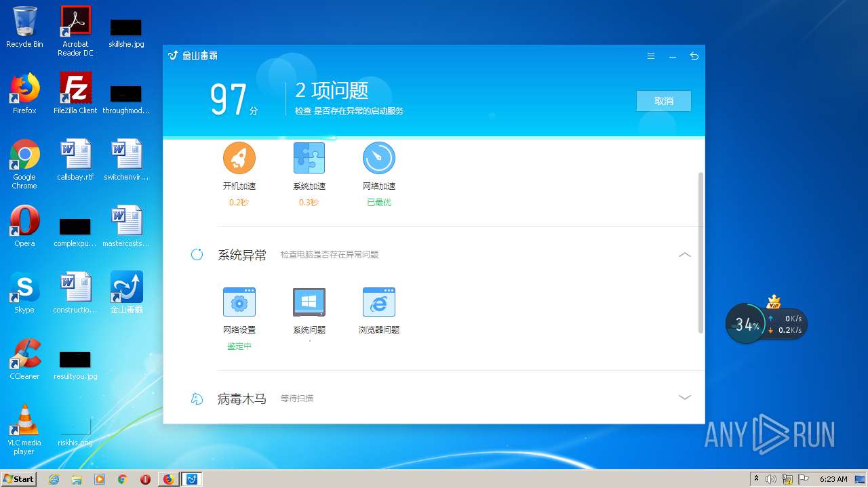Click the 0.3秒 value under 系统加速
The width and height of the screenshot is (868, 488).
[x=309, y=202]
